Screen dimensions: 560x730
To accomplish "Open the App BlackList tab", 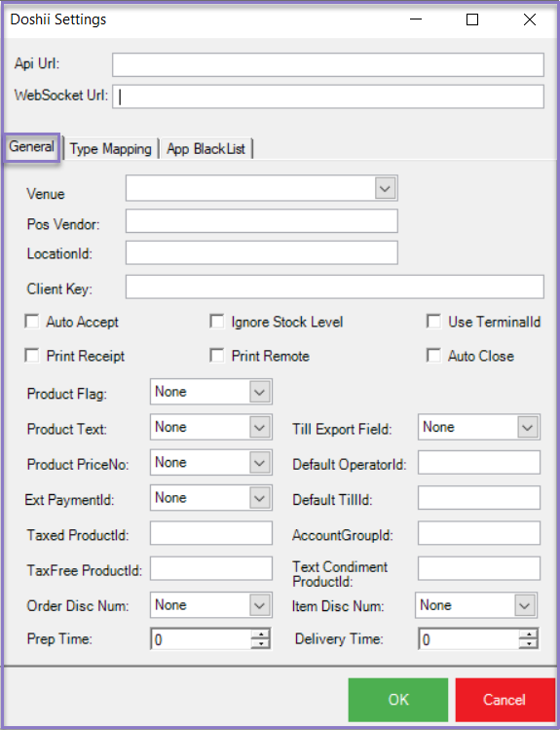I will 206,149.
